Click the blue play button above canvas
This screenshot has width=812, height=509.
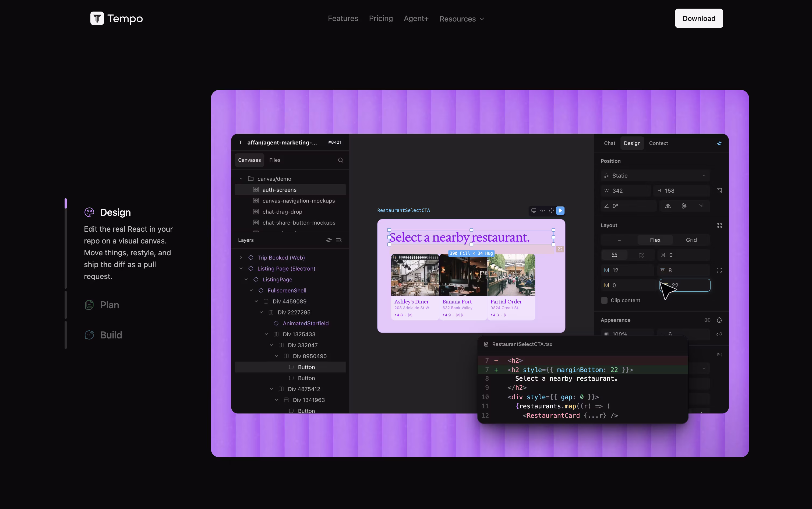560,210
